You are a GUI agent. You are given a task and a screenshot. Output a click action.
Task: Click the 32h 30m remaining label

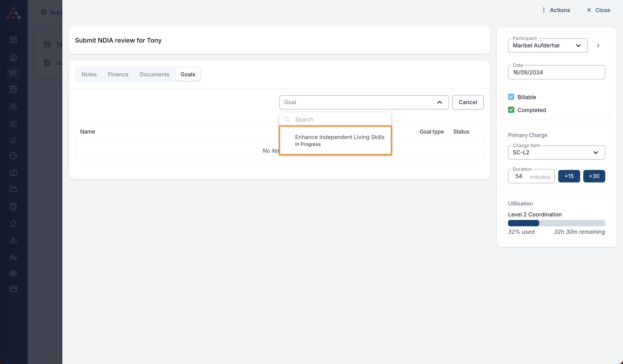coord(579,232)
